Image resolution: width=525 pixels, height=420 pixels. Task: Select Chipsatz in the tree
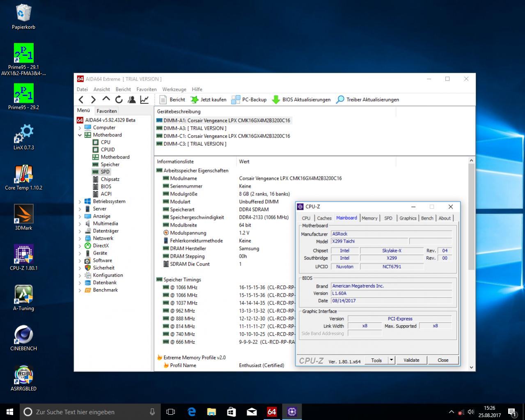coord(106,179)
